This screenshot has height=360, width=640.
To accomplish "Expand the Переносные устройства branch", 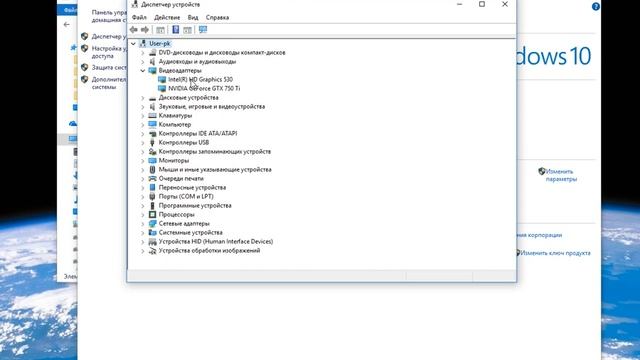I will click(x=143, y=187).
